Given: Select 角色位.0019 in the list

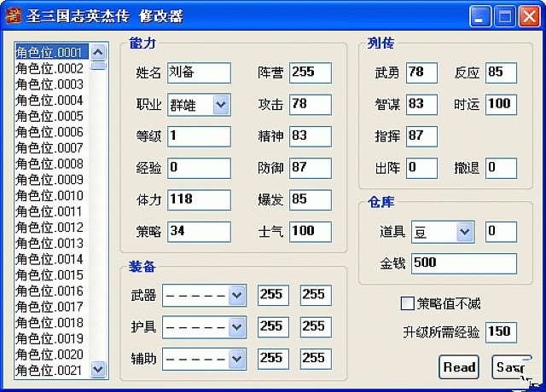Looking at the screenshot, I should [x=51, y=338].
